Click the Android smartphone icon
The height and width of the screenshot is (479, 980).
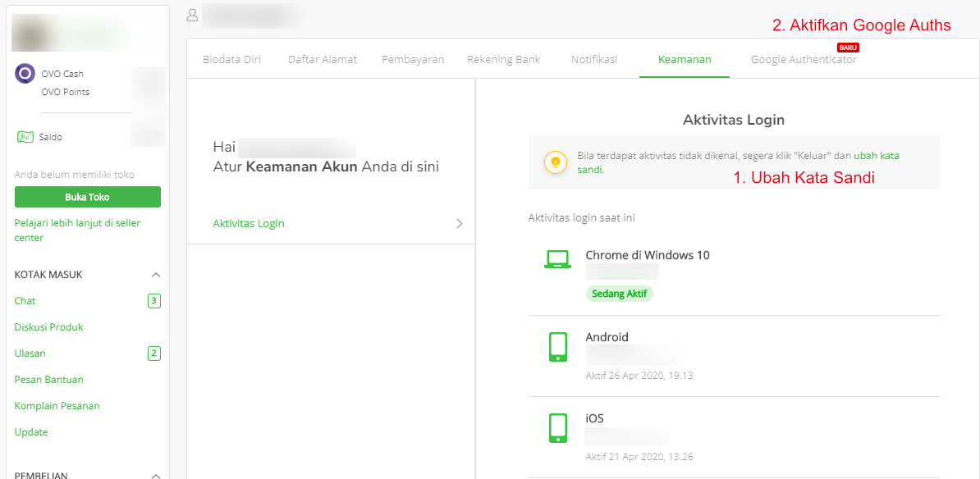(x=558, y=346)
